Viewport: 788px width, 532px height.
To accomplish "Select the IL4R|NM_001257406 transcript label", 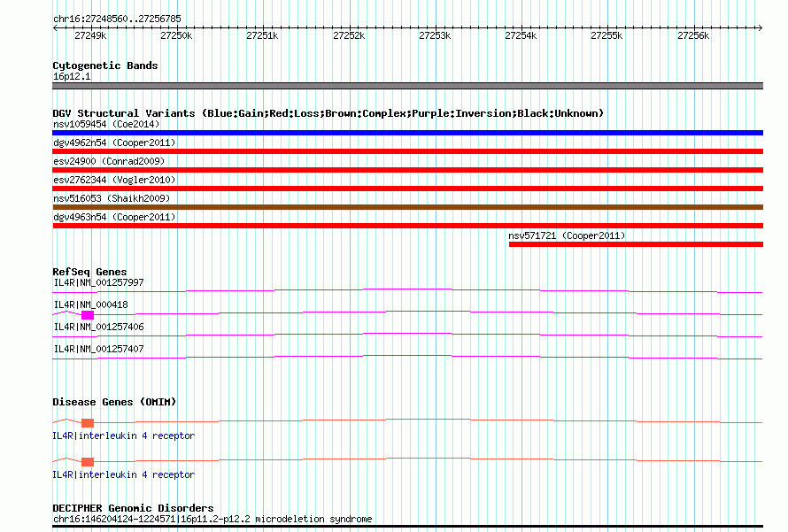I will (98, 327).
